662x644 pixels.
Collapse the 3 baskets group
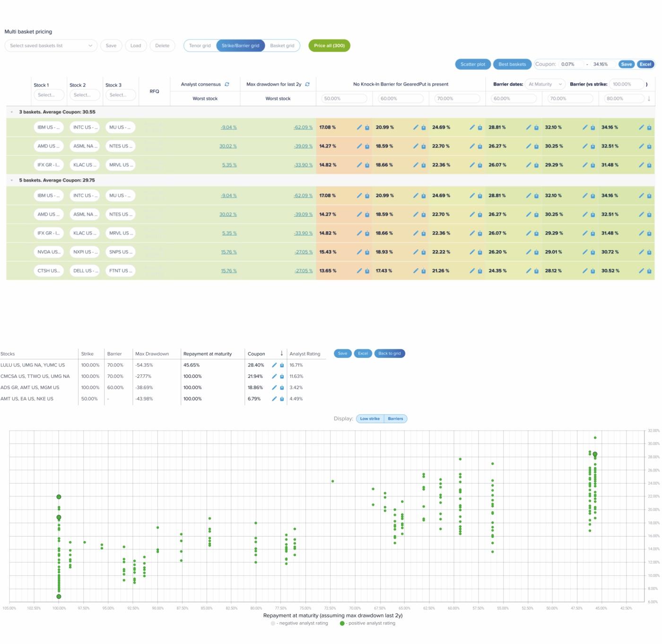pyautogui.click(x=12, y=112)
